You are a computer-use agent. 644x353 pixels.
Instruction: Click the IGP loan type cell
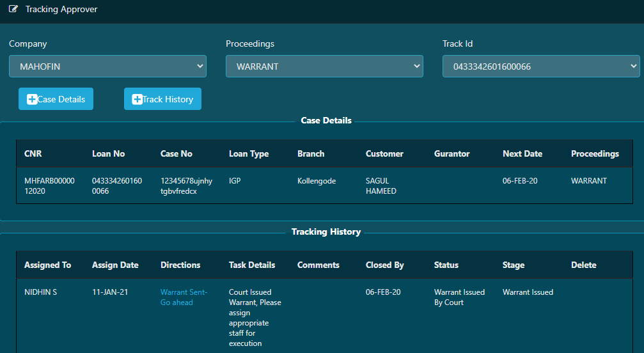coord(235,180)
